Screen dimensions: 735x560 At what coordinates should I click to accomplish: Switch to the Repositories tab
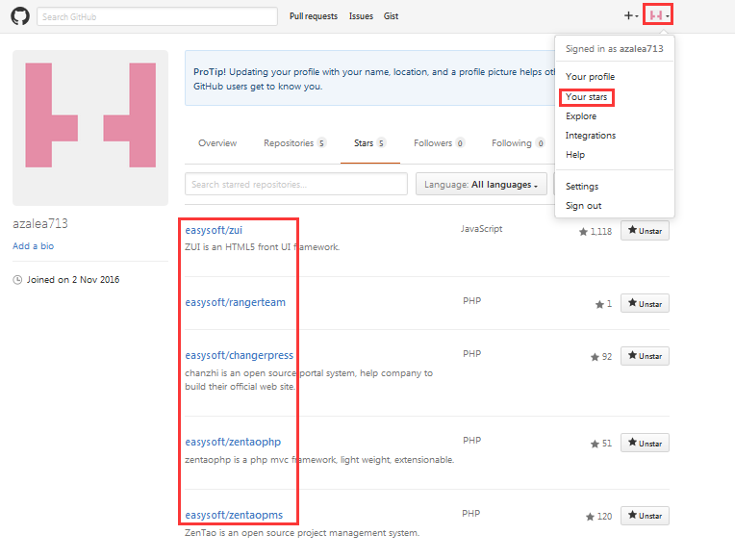(x=294, y=143)
